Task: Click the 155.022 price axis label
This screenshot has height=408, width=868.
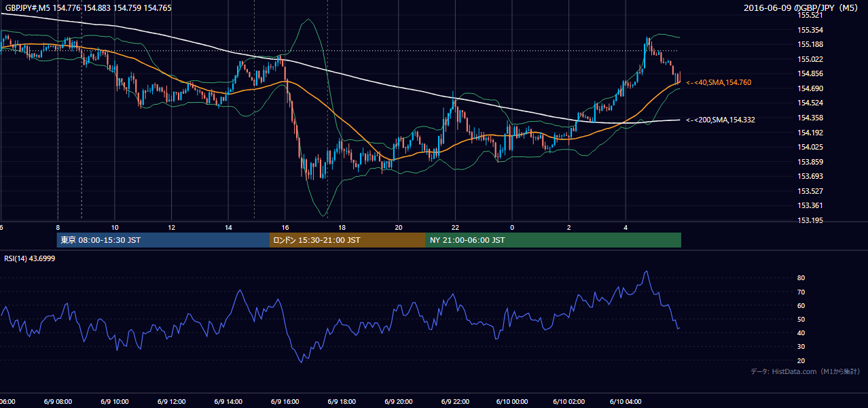Action: (x=810, y=59)
